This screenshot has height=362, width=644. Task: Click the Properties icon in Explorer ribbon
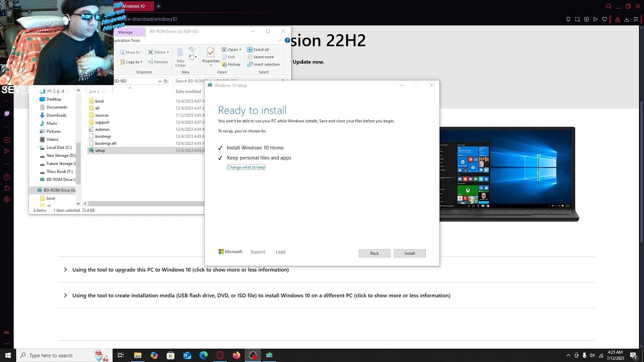click(x=210, y=52)
